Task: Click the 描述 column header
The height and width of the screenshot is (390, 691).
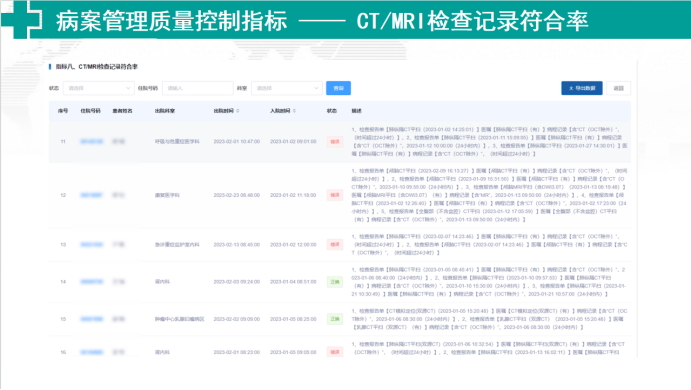Action: coord(357,111)
